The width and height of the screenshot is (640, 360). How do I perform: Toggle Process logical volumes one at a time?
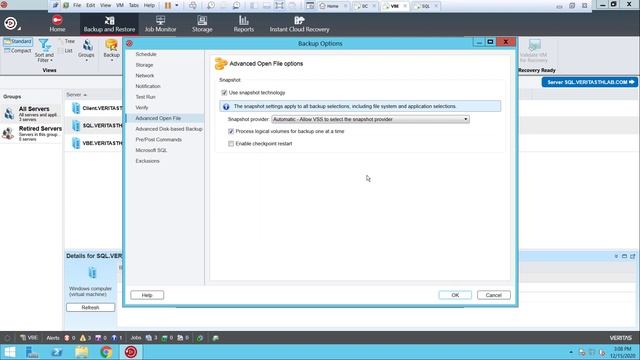231,131
